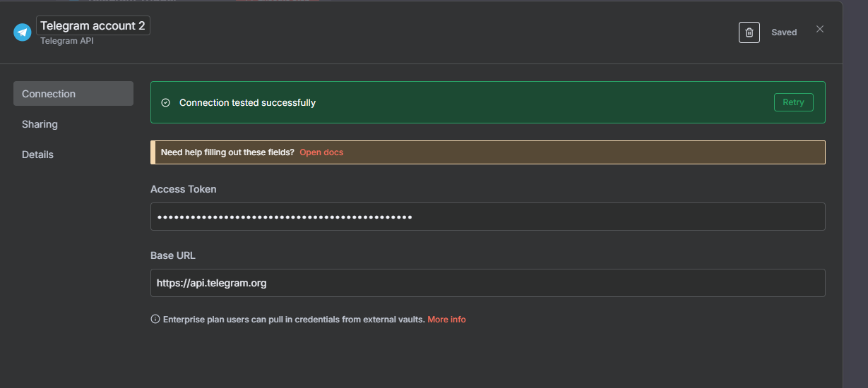Screen dimensions: 868x388
Task: Focus the Access Token field
Action: click(x=487, y=217)
